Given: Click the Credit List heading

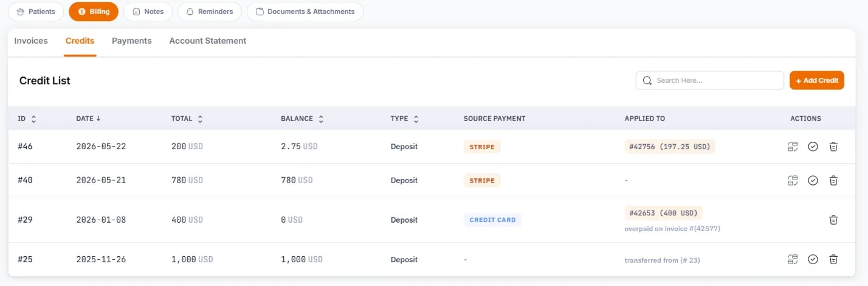Looking at the screenshot, I should [x=45, y=80].
